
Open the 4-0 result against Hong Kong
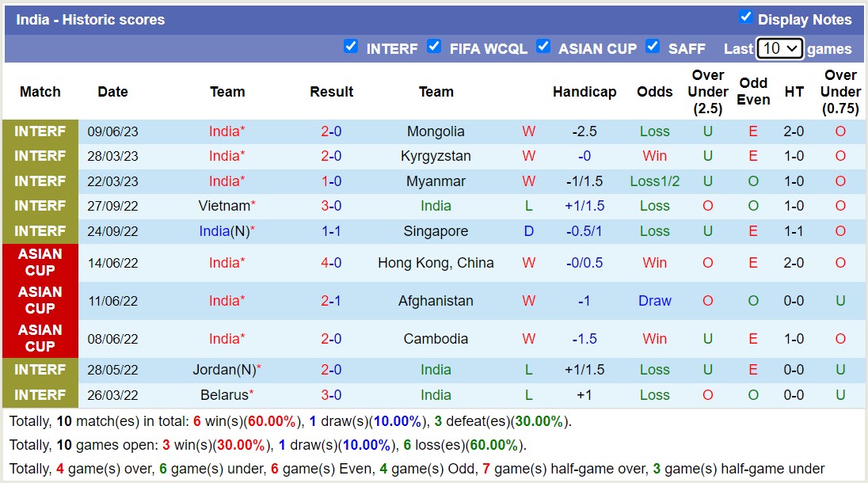pos(331,263)
